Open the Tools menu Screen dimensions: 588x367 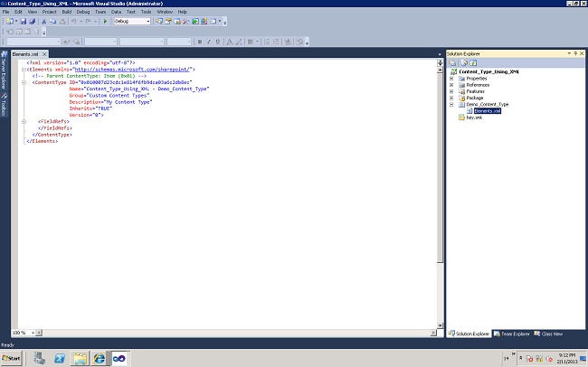[147, 12]
